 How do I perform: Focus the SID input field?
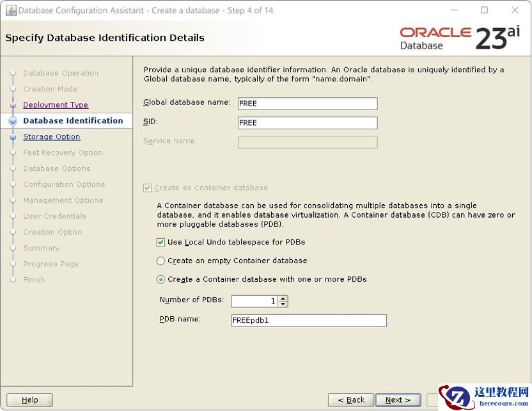tap(308, 123)
